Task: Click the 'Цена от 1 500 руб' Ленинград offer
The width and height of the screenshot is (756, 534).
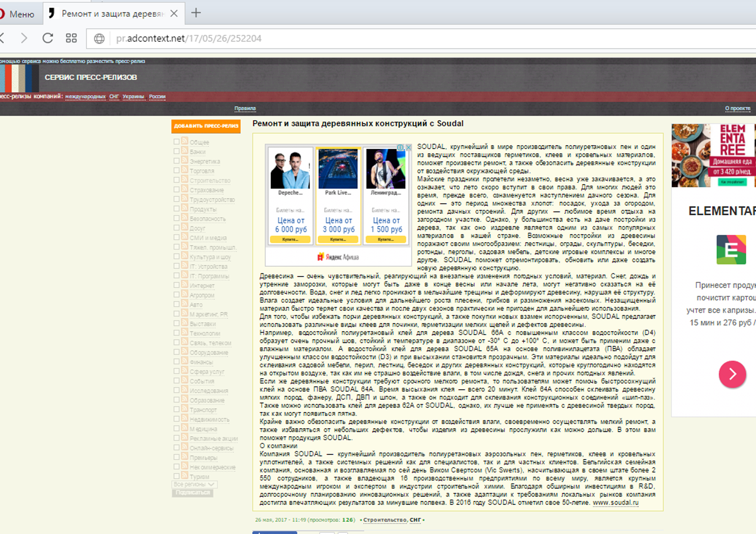Action: pos(386,225)
